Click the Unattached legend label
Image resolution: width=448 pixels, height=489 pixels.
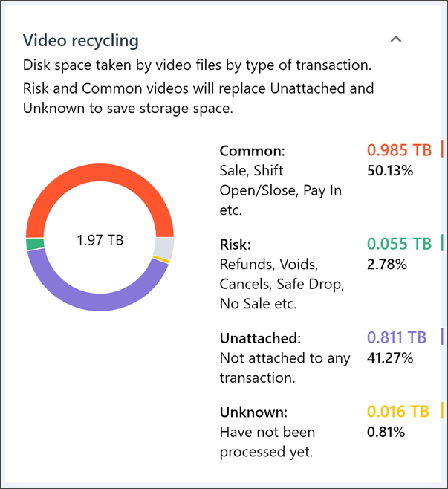[x=260, y=338]
